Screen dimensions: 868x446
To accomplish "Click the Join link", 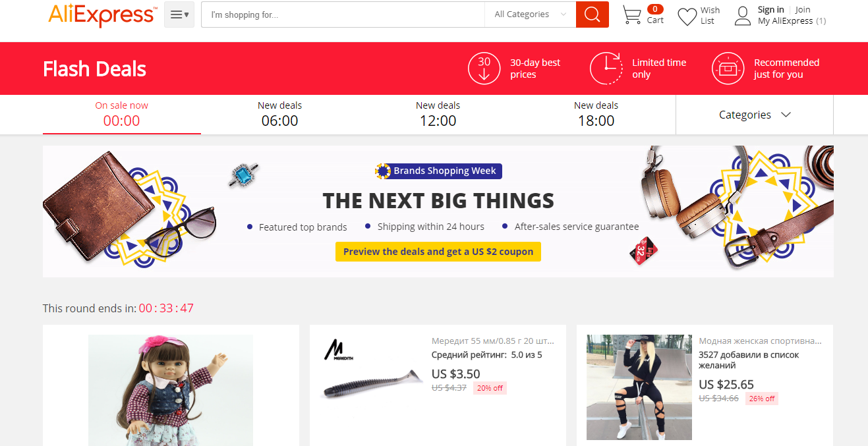I will pyautogui.click(x=803, y=10).
